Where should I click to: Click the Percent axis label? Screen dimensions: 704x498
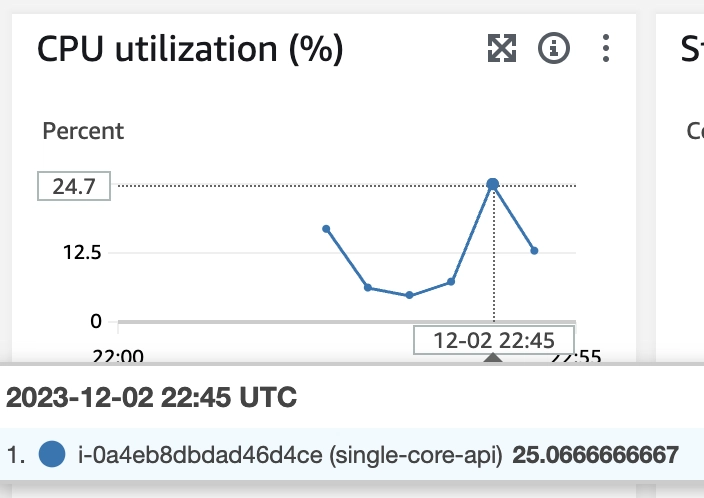[83, 131]
